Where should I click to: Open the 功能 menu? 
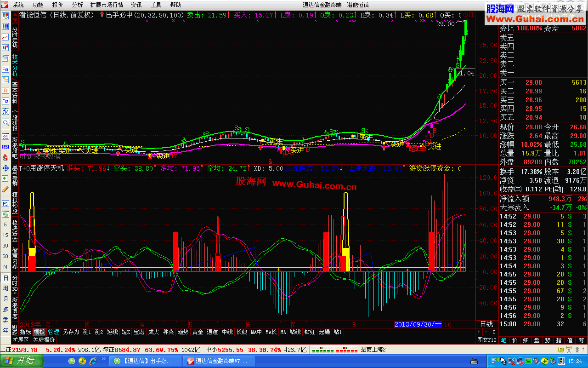click(x=38, y=5)
